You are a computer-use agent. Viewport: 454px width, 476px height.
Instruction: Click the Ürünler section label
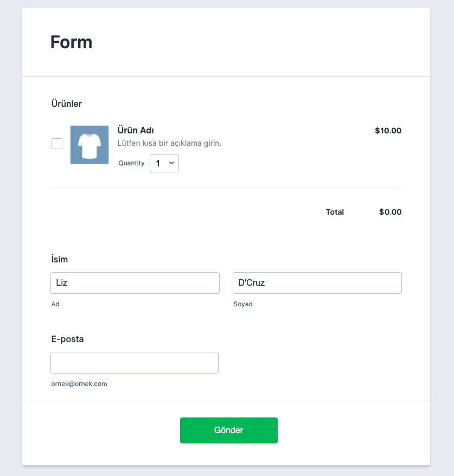pos(66,104)
